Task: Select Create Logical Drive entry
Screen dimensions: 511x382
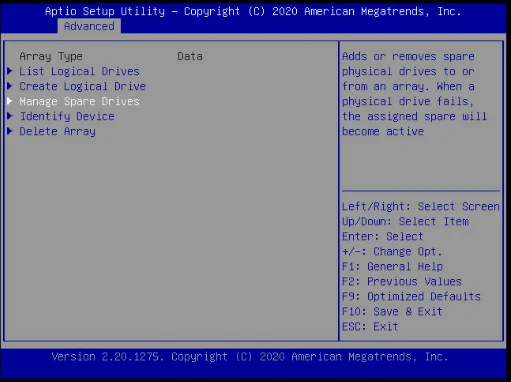Action: pos(82,86)
